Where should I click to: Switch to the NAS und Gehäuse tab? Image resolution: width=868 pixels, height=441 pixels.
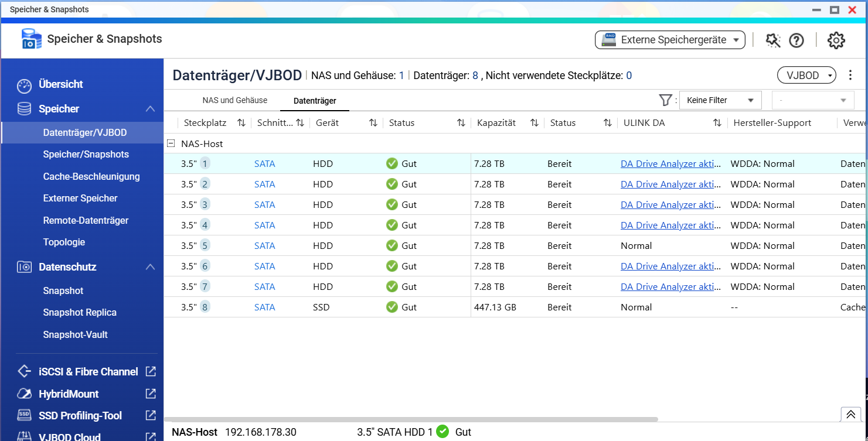pyautogui.click(x=234, y=100)
